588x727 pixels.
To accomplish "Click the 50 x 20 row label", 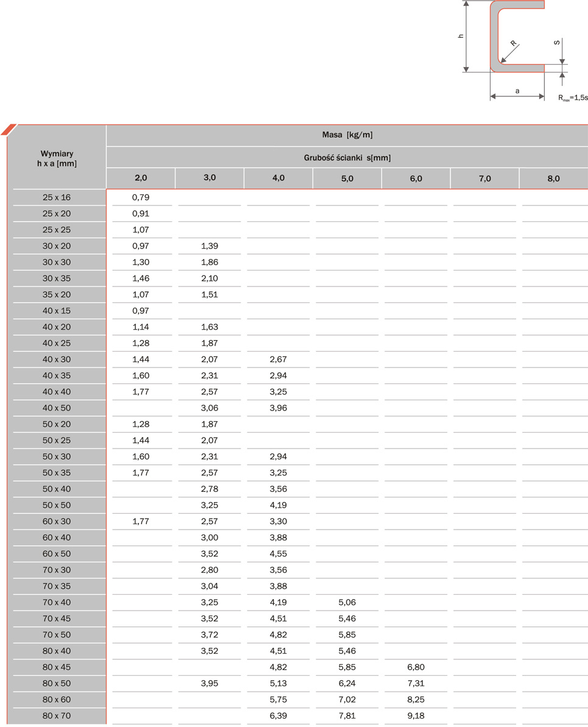I will [57, 424].
